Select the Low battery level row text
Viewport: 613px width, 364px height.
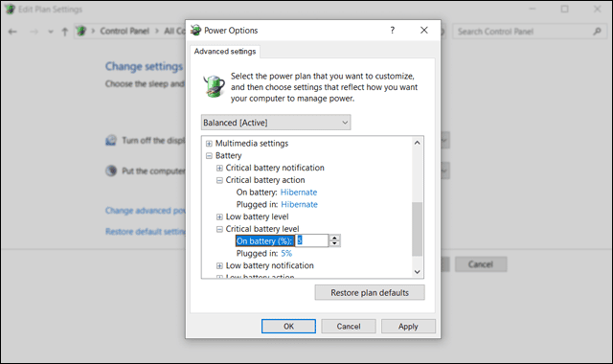(x=257, y=216)
